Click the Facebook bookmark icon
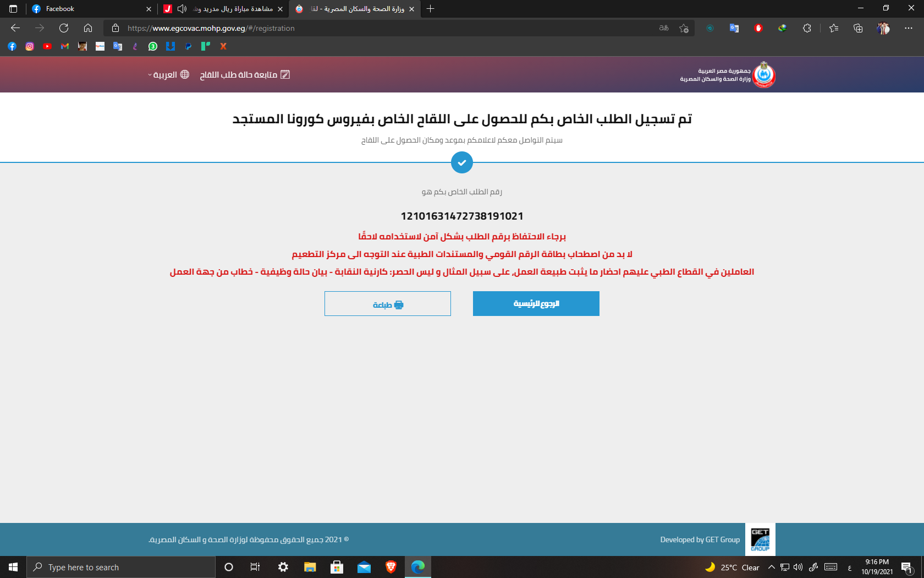Viewport: 924px width, 578px height. point(12,46)
